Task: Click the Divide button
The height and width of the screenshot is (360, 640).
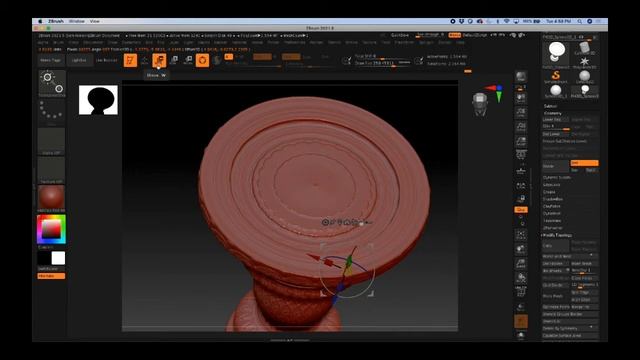Action: click(x=555, y=166)
